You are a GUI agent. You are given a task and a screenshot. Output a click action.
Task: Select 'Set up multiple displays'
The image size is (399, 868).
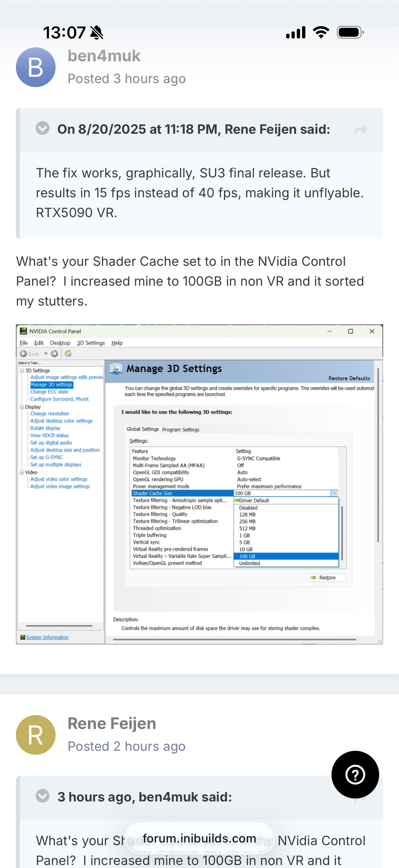[56, 464]
